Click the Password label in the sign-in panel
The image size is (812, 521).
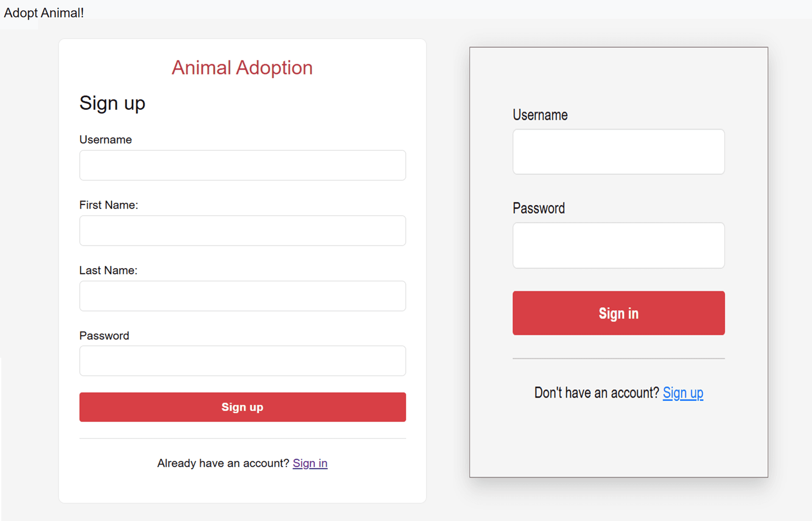click(x=539, y=208)
